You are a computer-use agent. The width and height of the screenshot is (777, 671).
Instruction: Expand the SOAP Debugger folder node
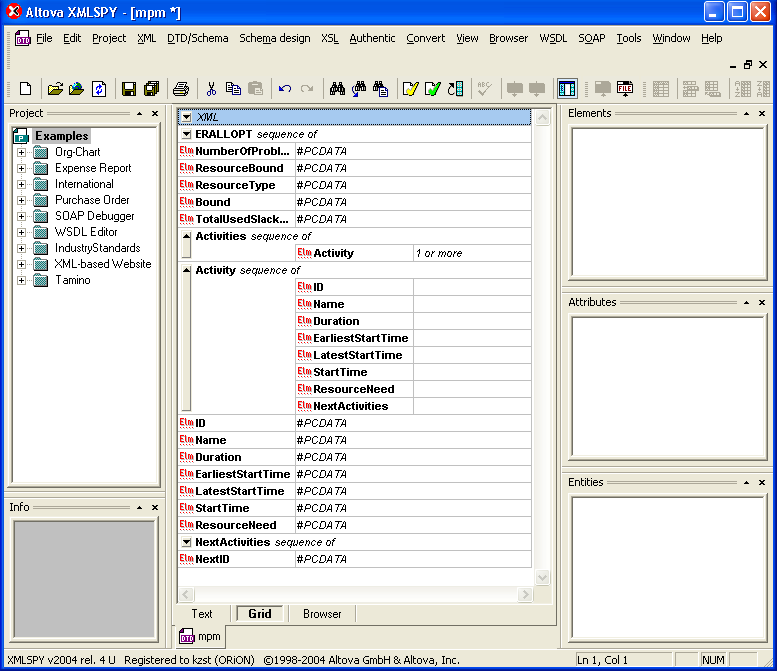coord(21,216)
